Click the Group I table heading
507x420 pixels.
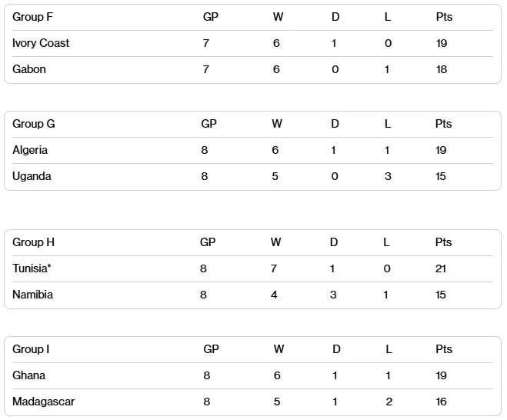point(31,349)
